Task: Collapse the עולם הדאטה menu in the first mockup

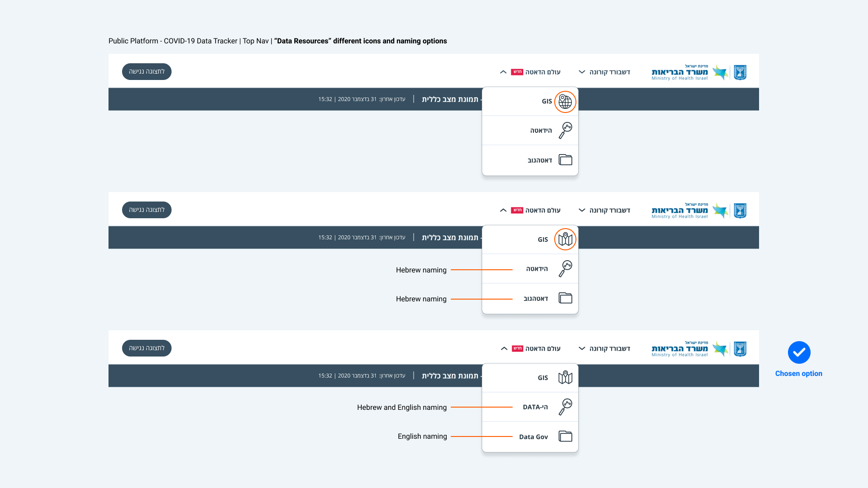Action: (x=503, y=72)
